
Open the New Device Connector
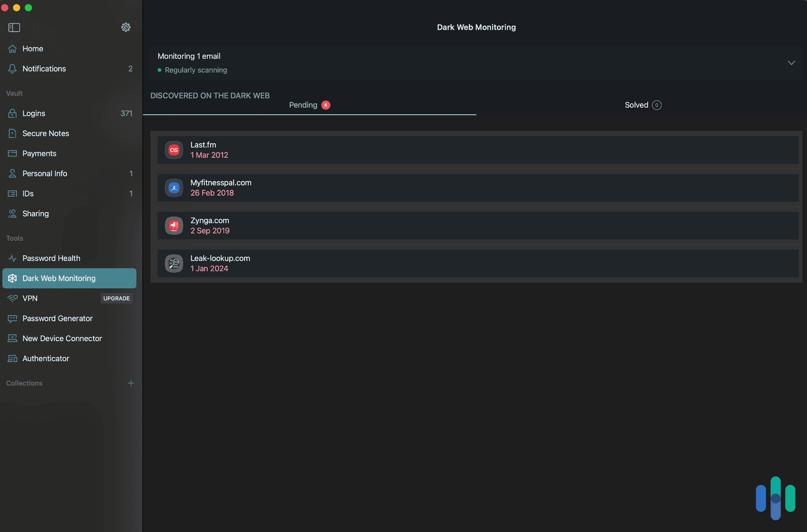coord(62,338)
